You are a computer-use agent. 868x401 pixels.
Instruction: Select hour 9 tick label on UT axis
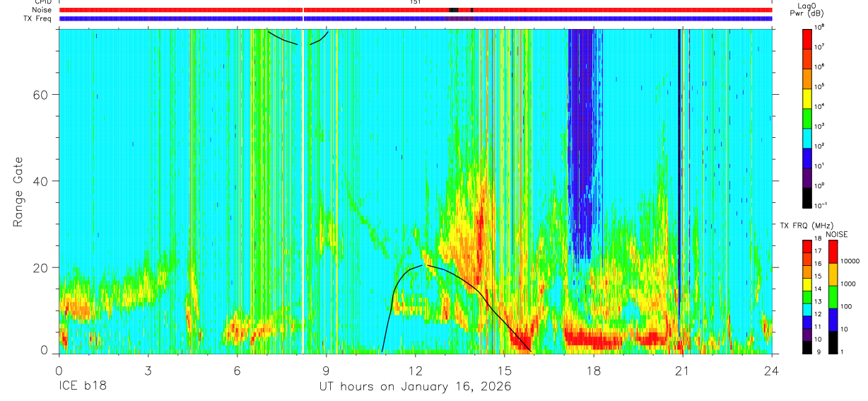(326, 370)
